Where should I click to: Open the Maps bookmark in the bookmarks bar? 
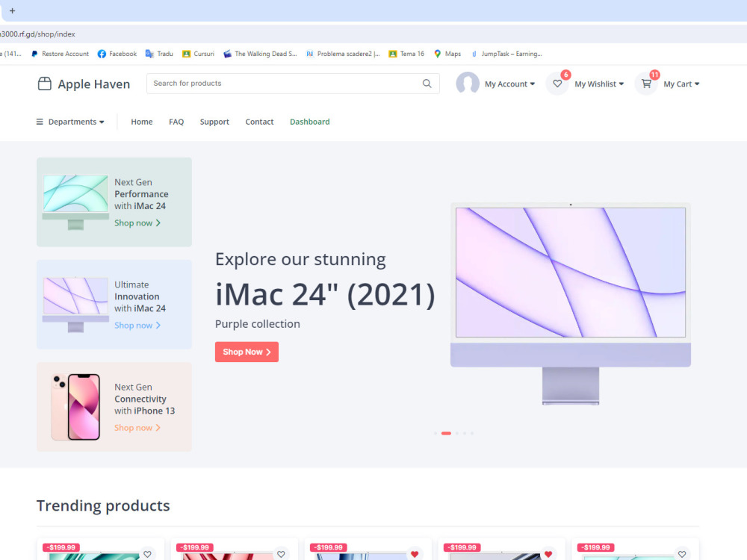(448, 53)
